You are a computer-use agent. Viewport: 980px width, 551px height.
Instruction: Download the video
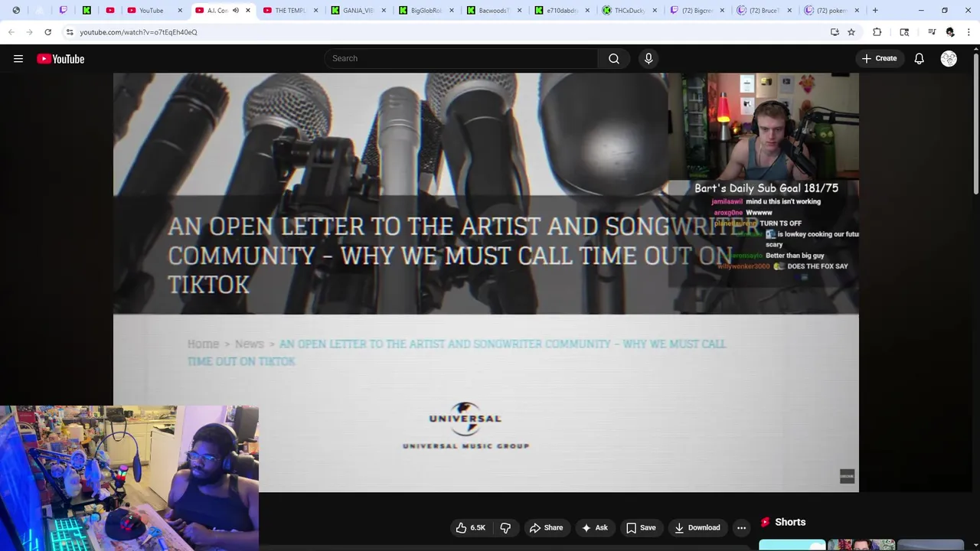coord(697,528)
